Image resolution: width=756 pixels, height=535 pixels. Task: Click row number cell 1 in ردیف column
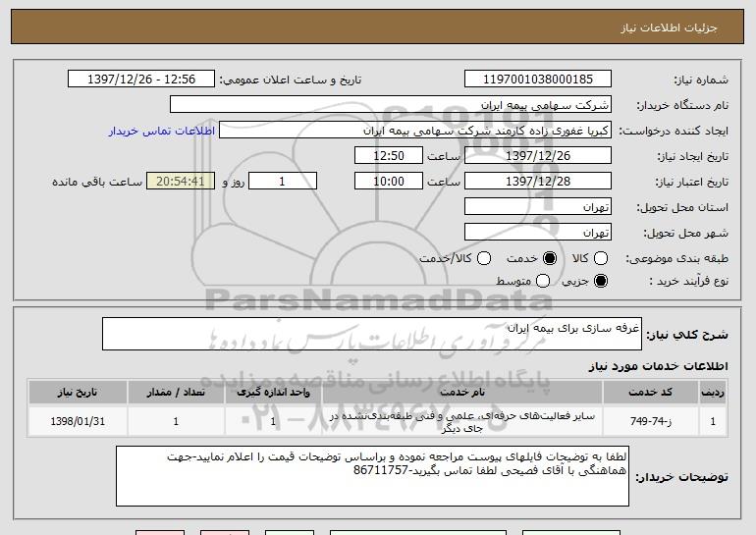pos(713,421)
